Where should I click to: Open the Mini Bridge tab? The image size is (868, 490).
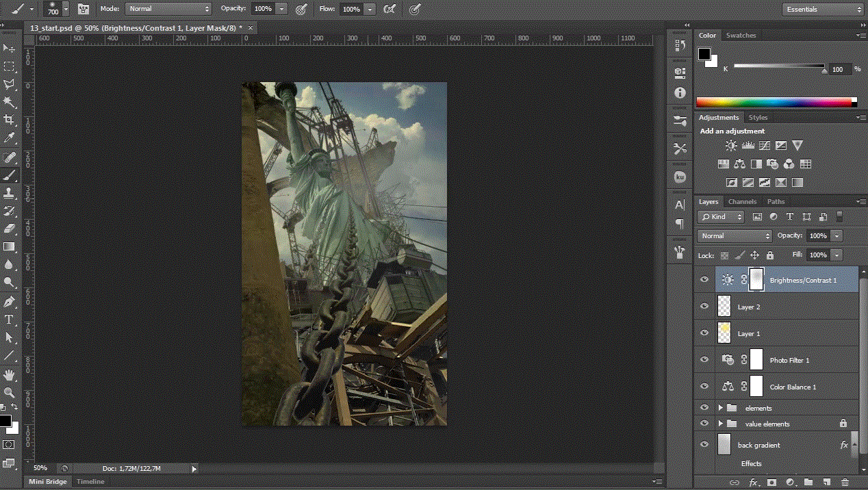[x=47, y=482]
